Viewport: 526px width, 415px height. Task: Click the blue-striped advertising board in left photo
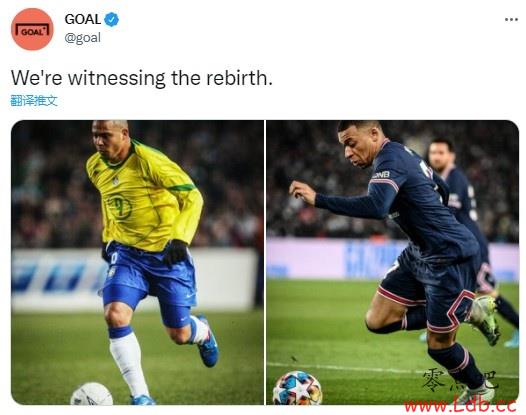(134, 279)
